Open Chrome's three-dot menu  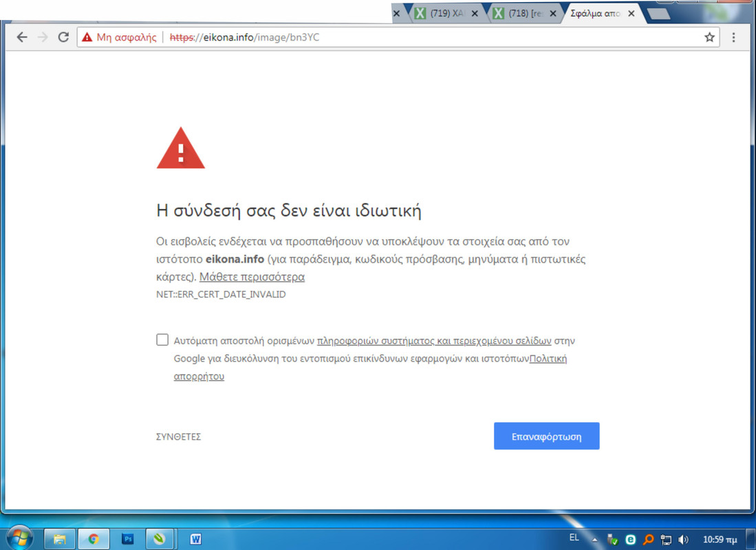coord(733,37)
